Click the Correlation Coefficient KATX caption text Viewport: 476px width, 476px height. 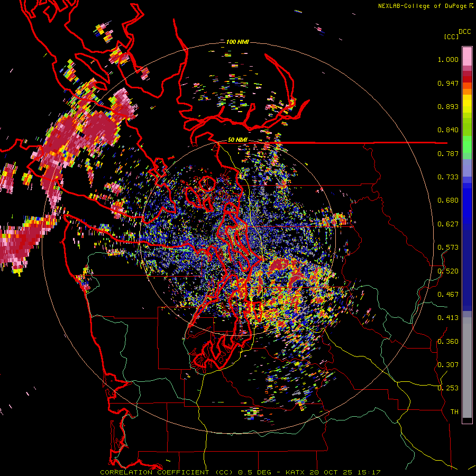click(240, 472)
